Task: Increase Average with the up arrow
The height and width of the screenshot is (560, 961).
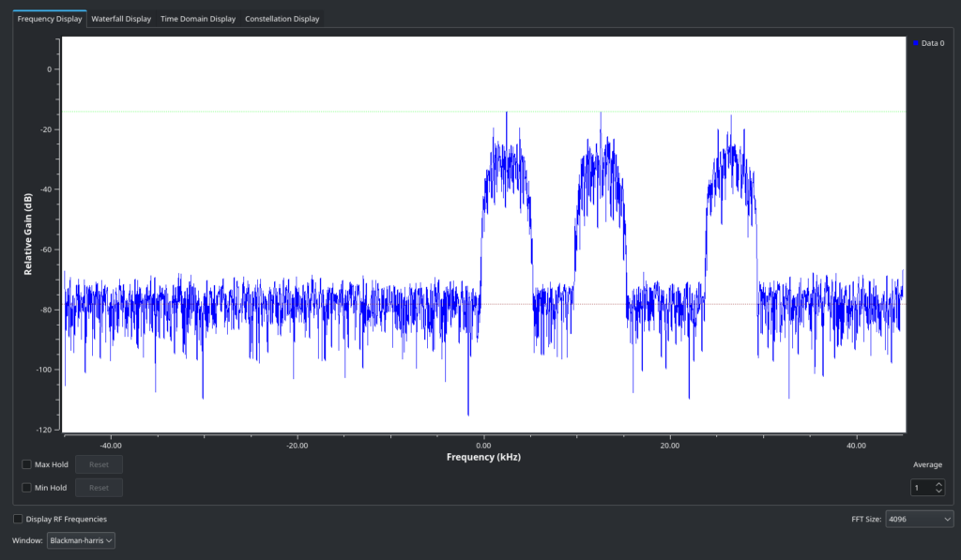Action: (x=938, y=484)
